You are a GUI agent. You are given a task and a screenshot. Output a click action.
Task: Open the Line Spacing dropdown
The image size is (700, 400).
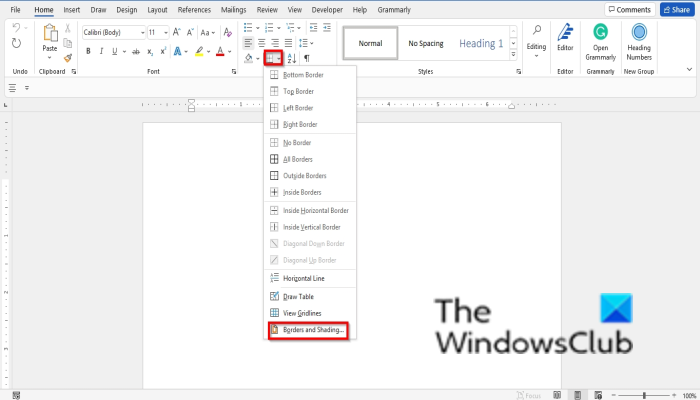(x=306, y=43)
